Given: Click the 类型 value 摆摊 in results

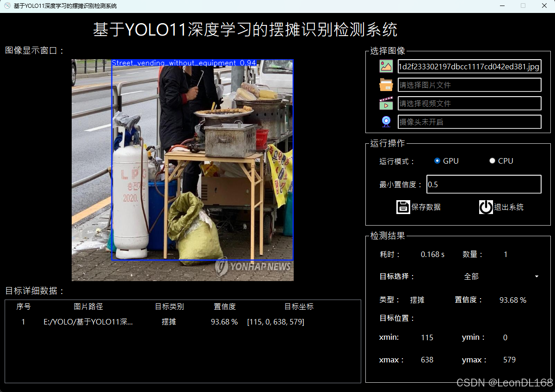Looking at the screenshot, I should click(417, 300).
